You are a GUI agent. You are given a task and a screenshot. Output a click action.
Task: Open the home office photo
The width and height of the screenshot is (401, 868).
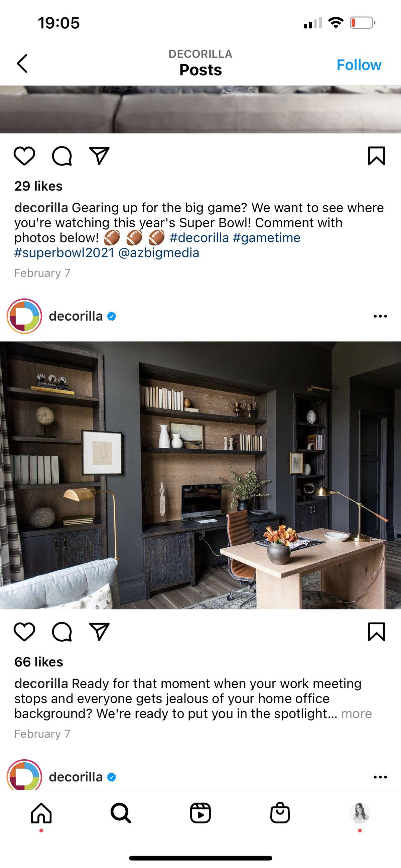pos(200,475)
